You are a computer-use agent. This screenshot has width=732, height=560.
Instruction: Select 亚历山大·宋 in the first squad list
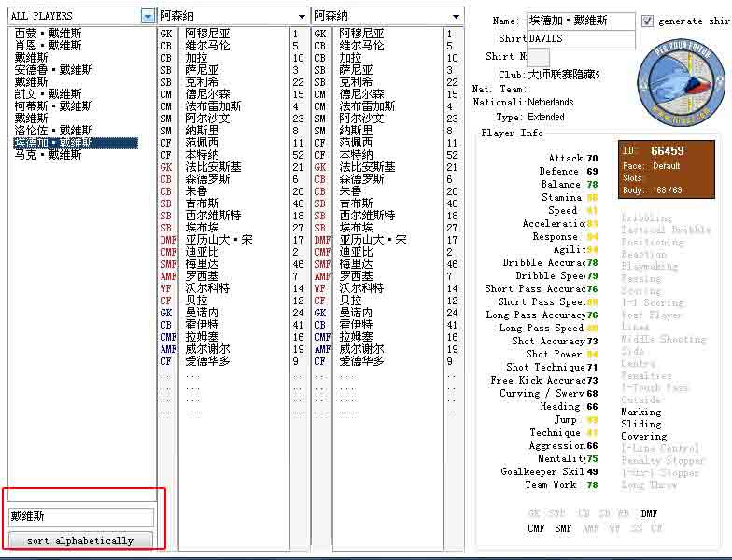(218, 239)
